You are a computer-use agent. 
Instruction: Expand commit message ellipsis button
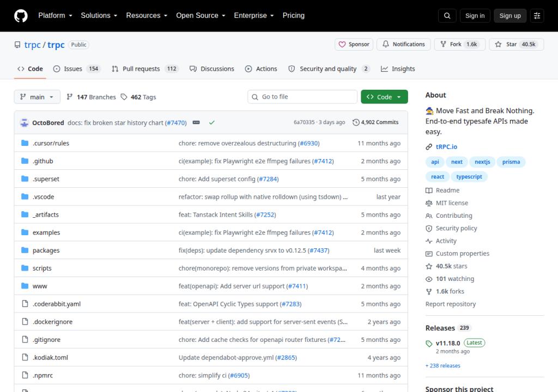point(196,122)
